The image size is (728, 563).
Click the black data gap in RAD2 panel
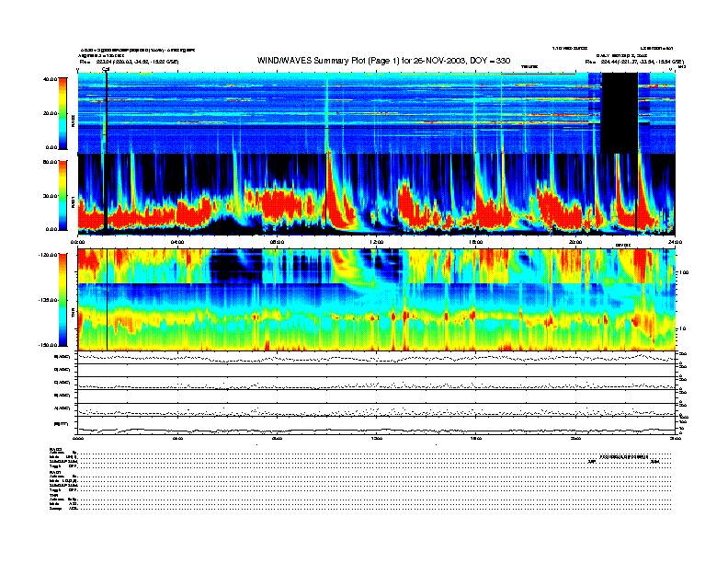point(620,113)
